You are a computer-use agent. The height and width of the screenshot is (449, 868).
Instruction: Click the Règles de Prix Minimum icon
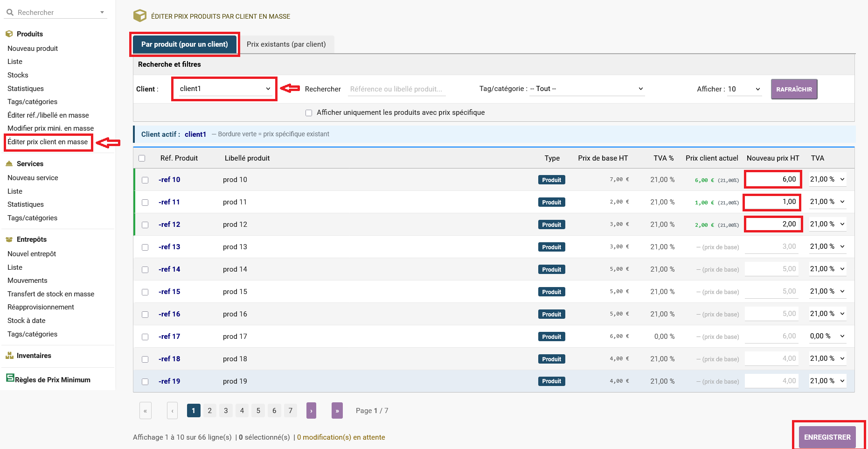coord(10,378)
